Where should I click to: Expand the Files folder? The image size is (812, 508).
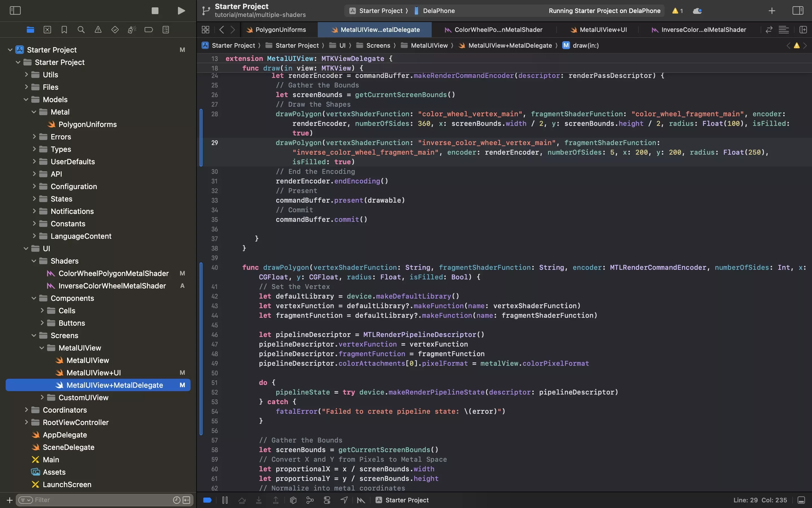click(x=26, y=87)
